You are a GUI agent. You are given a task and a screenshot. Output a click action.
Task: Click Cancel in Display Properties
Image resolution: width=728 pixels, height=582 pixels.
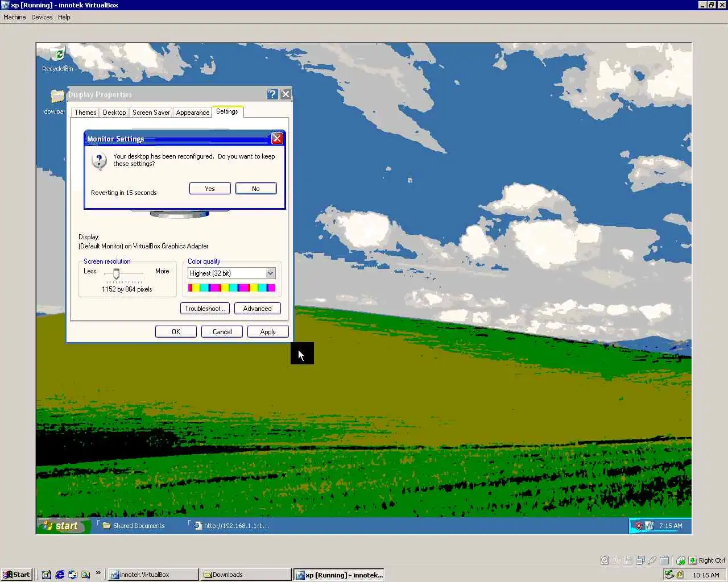pyautogui.click(x=222, y=332)
